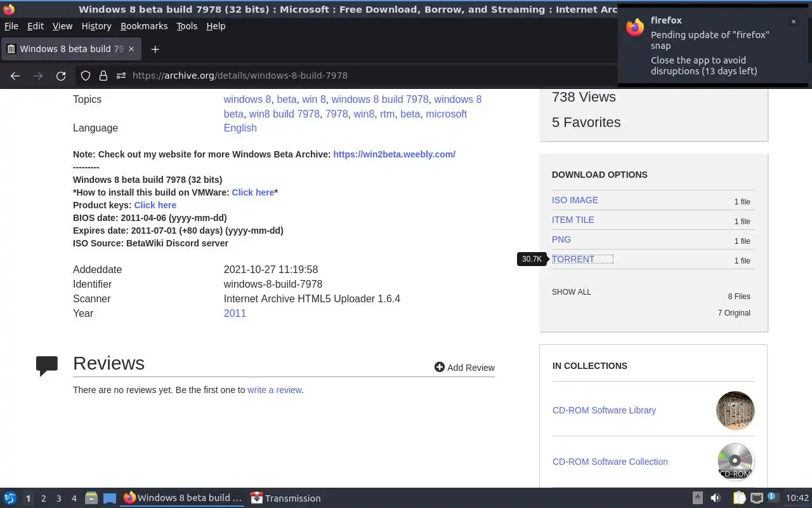Select the Windows 8 beta build tab
Screen dimensions: 812x508
click(71, 49)
